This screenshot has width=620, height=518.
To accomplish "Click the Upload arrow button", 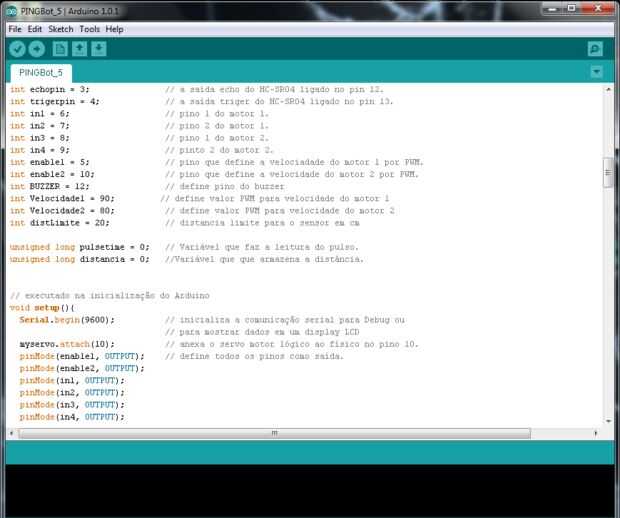I will (x=37, y=49).
